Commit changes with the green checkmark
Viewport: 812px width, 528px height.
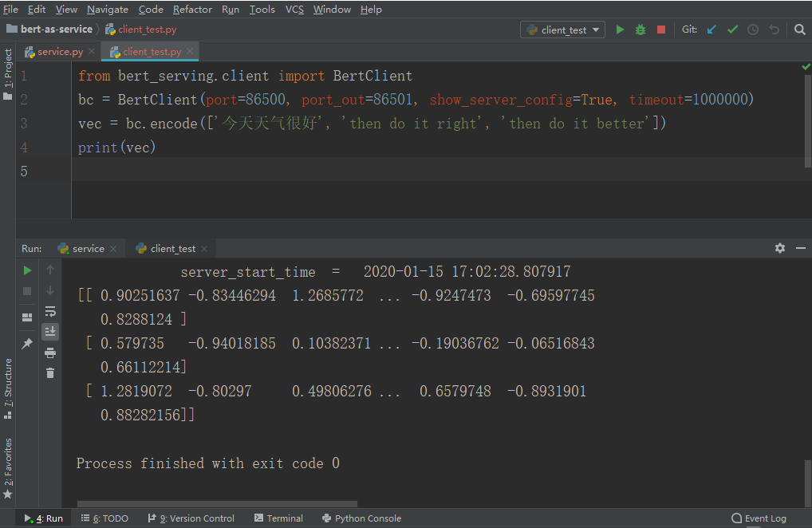[x=732, y=28]
